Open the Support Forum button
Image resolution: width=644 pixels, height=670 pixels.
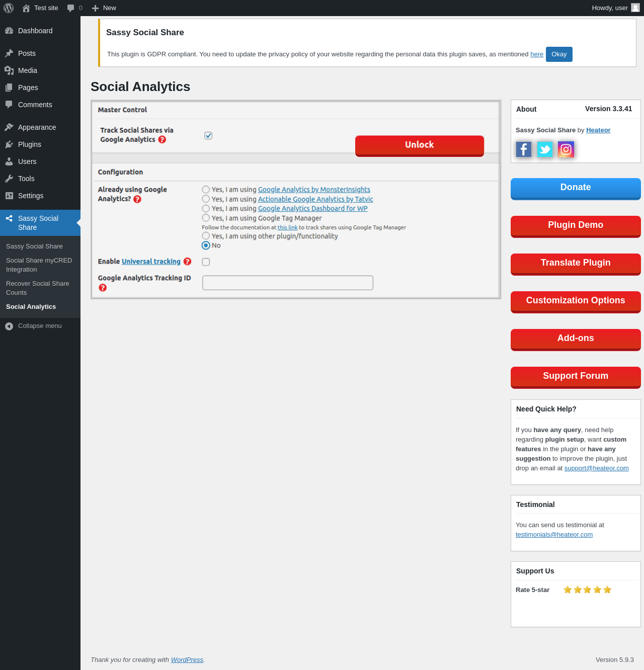[576, 377]
